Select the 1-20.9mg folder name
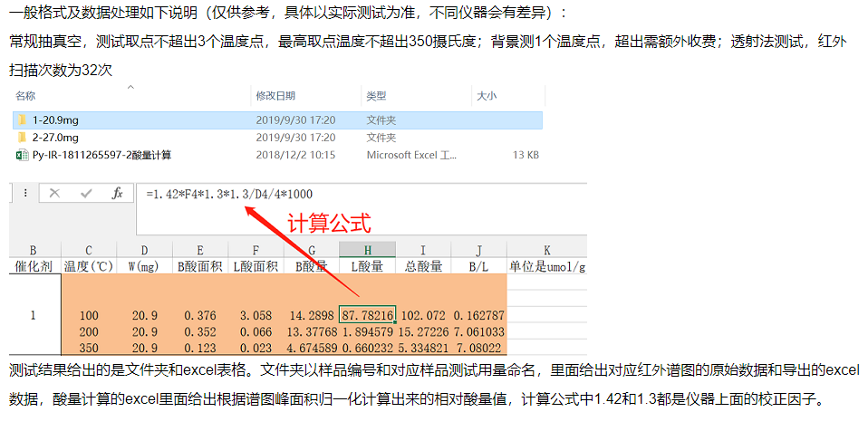868x431 pixels. pyautogui.click(x=55, y=120)
